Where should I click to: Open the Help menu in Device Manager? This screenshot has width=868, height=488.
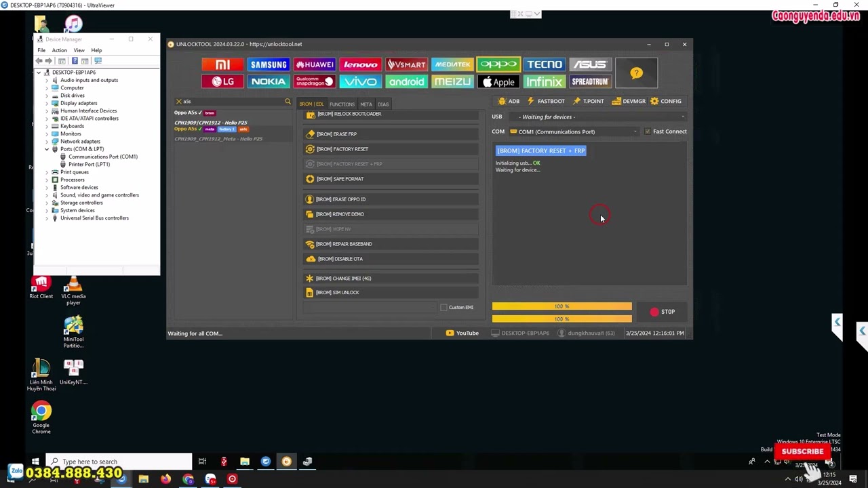click(x=96, y=50)
